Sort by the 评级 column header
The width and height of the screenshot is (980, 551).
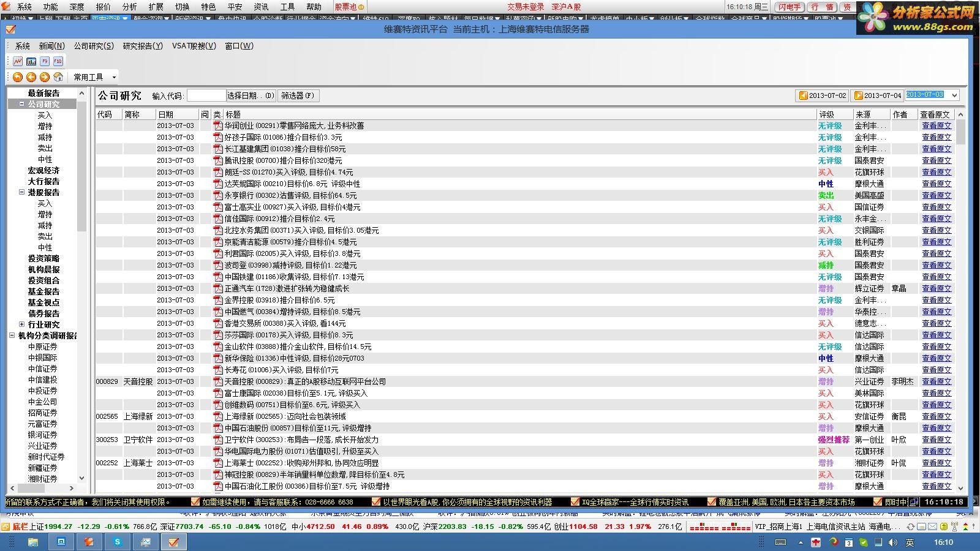coord(834,114)
